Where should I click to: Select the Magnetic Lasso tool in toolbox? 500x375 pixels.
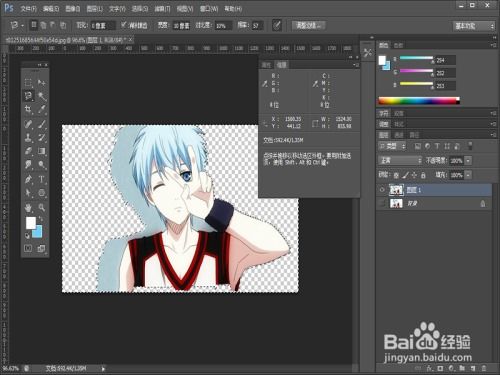click(28, 96)
